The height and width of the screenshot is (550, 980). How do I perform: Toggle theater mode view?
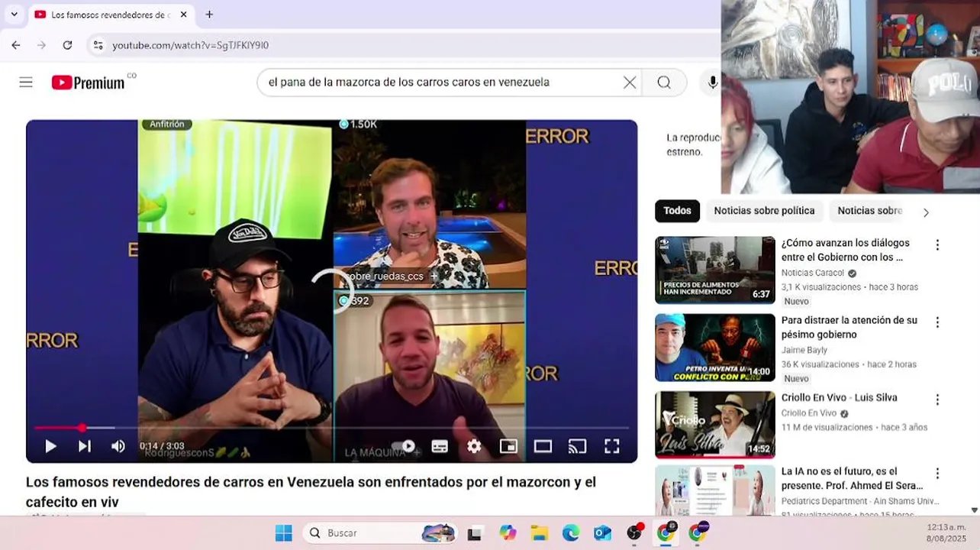pos(543,446)
